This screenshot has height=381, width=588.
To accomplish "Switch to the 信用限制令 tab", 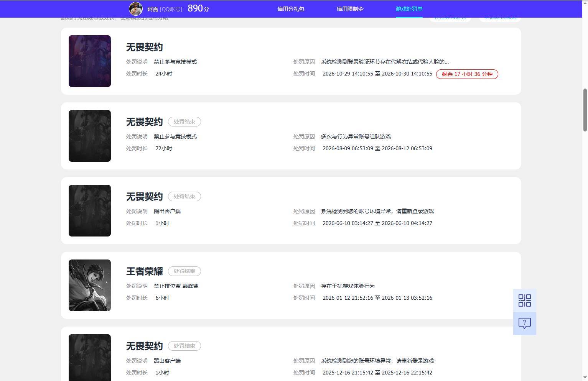I will pos(350,9).
